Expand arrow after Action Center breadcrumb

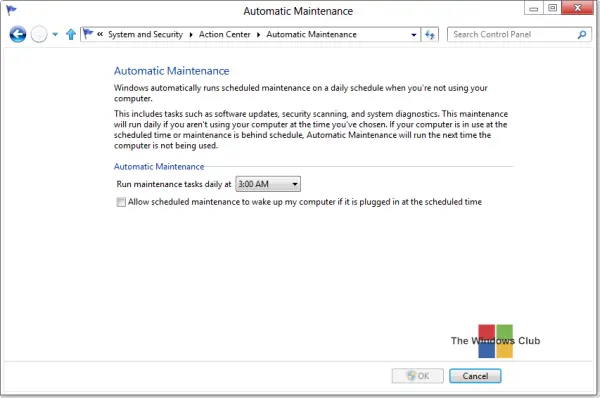tap(259, 35)
